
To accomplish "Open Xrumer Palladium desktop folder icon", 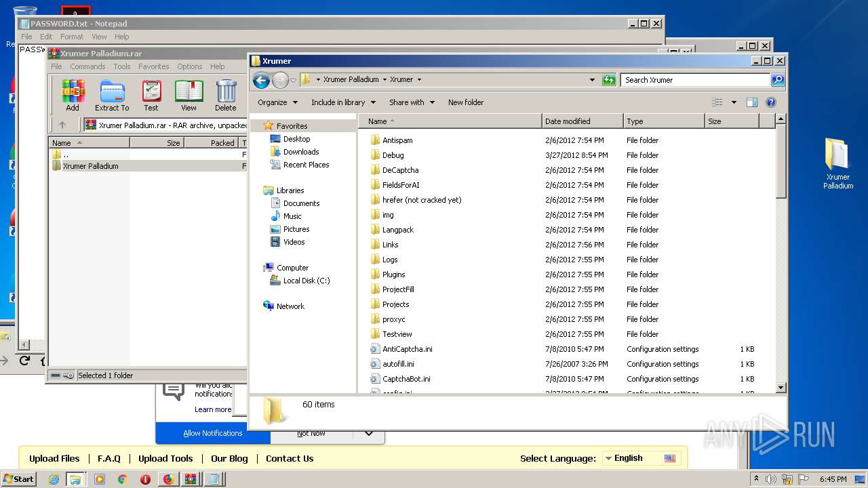I will click(838, 163).
